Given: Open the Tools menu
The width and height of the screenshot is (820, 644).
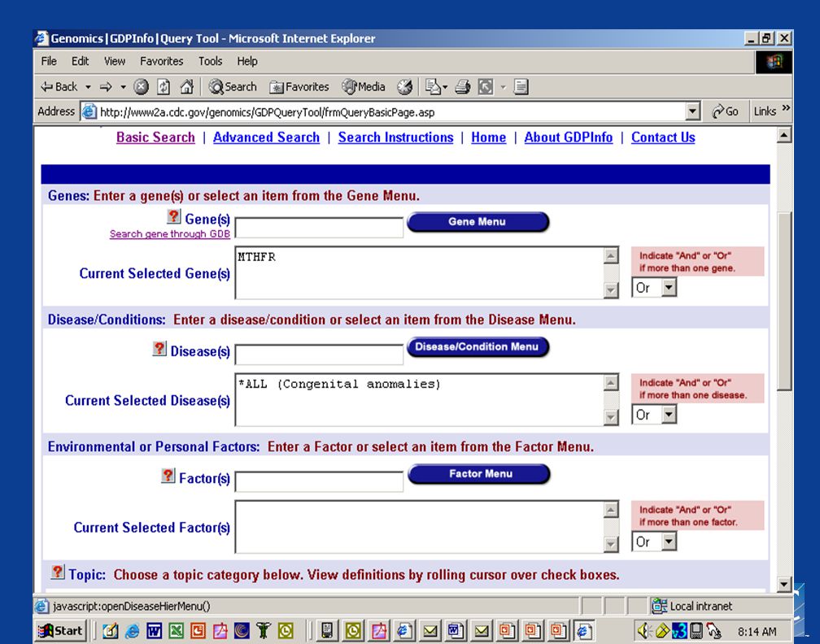Looking at the screenshot, I should point(210,61).
